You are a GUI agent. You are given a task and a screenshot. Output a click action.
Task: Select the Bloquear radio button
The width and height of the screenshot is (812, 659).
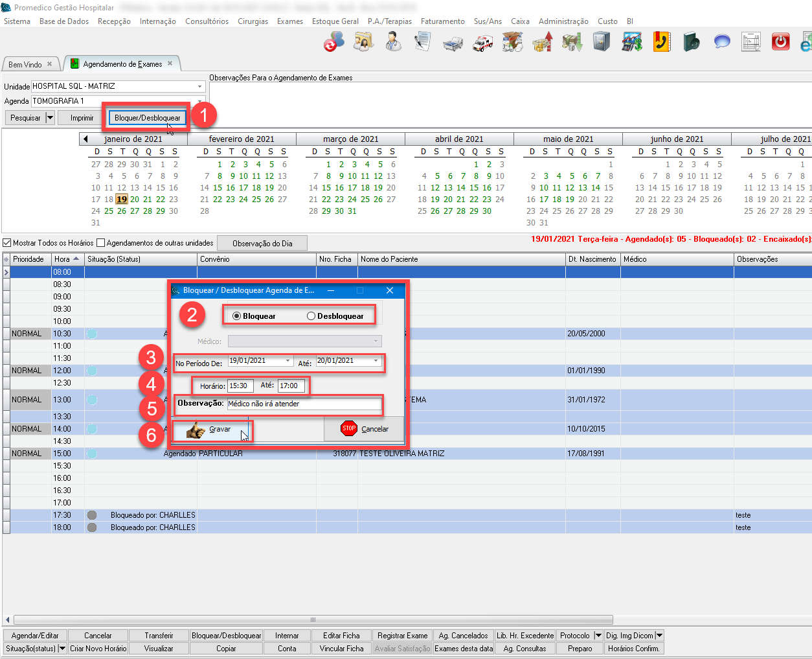(x=237, y=316)
